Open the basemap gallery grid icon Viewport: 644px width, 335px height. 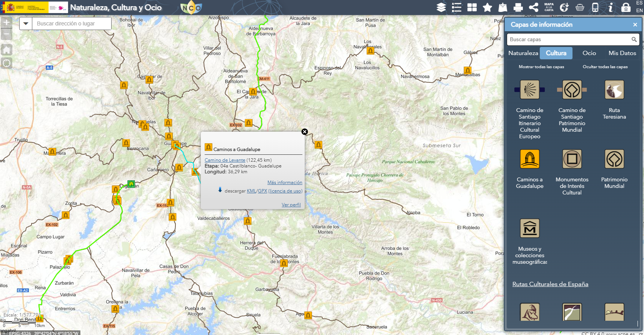[x=472, y=7]
